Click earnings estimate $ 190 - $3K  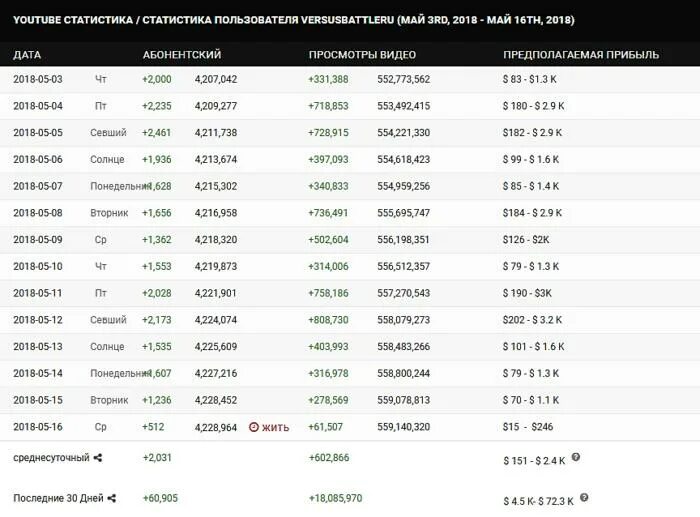(527, 293)
